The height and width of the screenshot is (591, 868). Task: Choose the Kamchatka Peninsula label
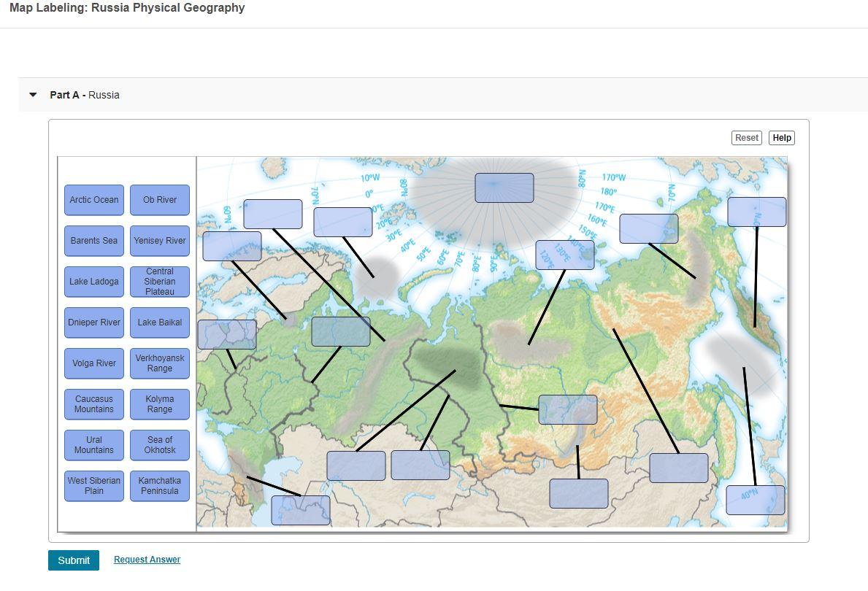(x=160, y=487)
